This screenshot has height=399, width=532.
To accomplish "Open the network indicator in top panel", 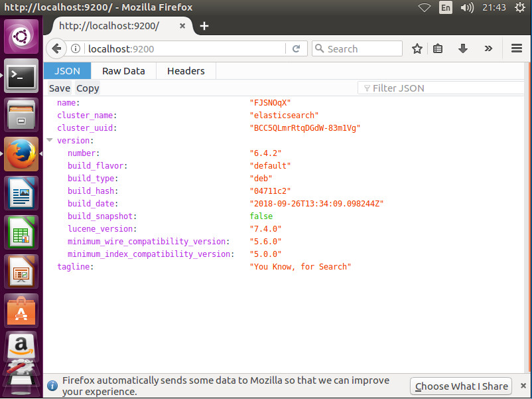I will (x=424, y=7).
